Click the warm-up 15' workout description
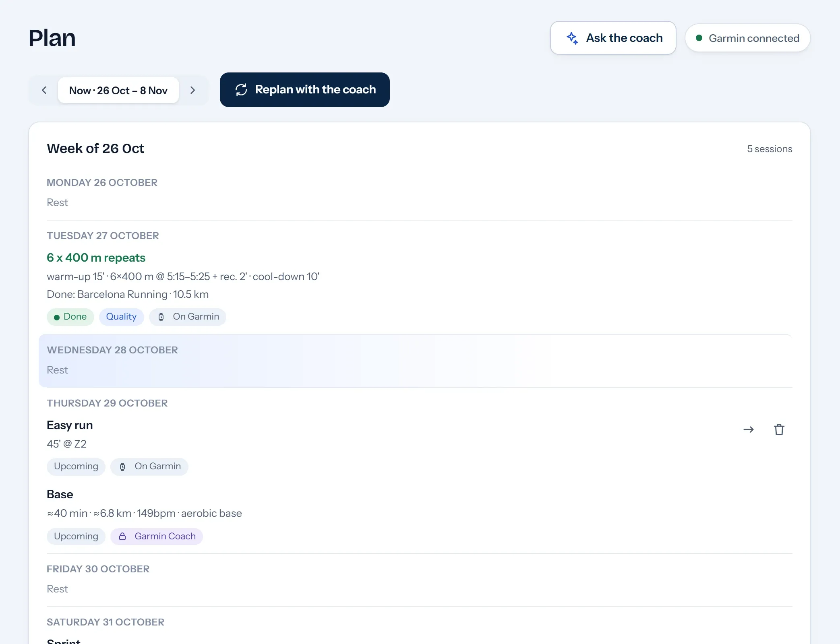Image resolution: width=840 pixels, height=644 pixels. pyautogui.click(x=183, y=277)
